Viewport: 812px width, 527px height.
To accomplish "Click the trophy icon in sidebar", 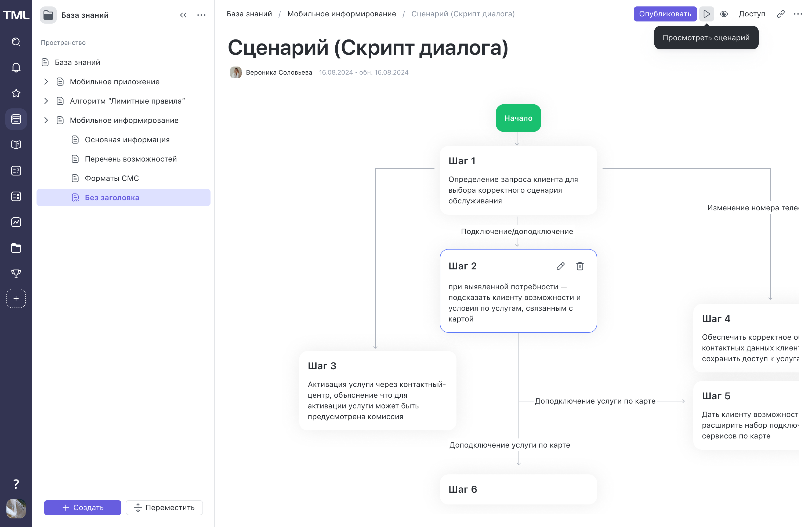I will (16, 273).
